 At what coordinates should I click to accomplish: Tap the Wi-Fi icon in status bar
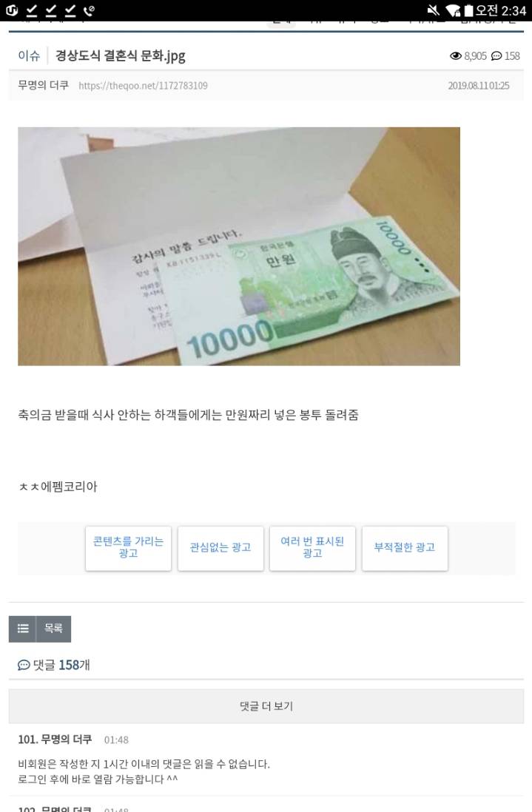pos(453,10)
